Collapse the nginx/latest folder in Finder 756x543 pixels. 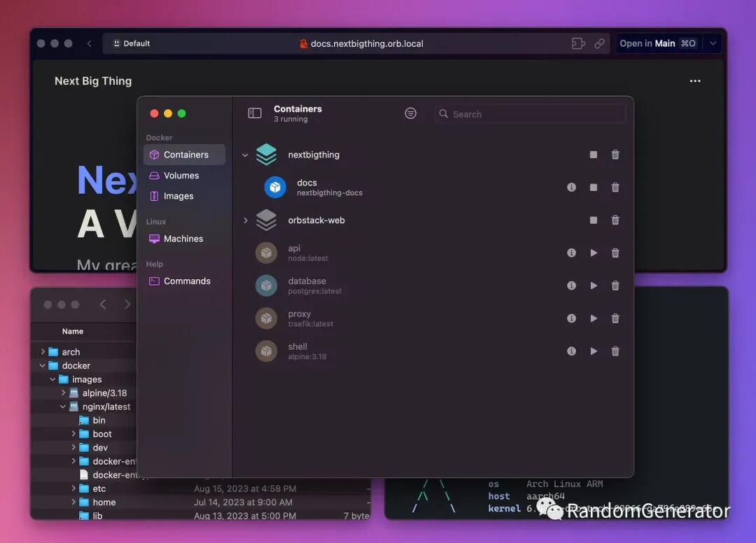pyautogui.click(x=62, y=406)
